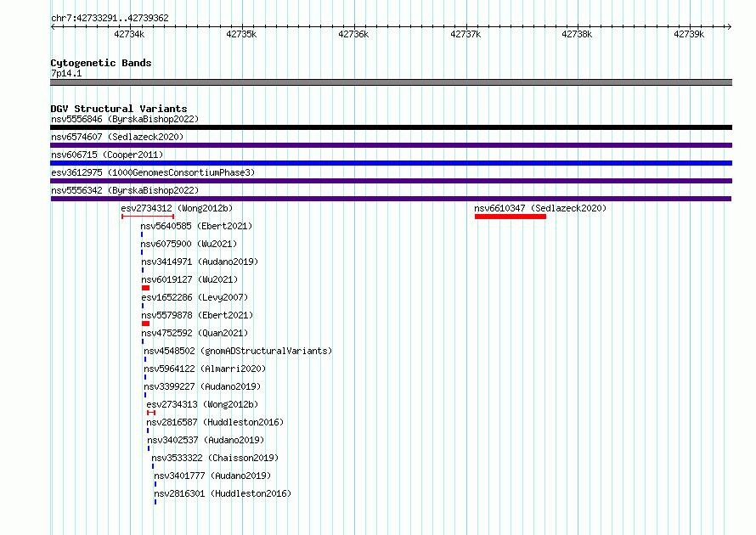Screen dimensions: 756x535
Task: Click the nsv3402537 (Audano2019) label
Action: point(206,440)
